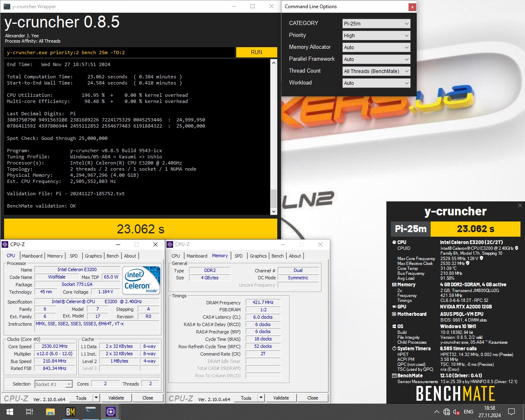Open Mainboard tab in right CPU-Z window

[x=197, y=256]
